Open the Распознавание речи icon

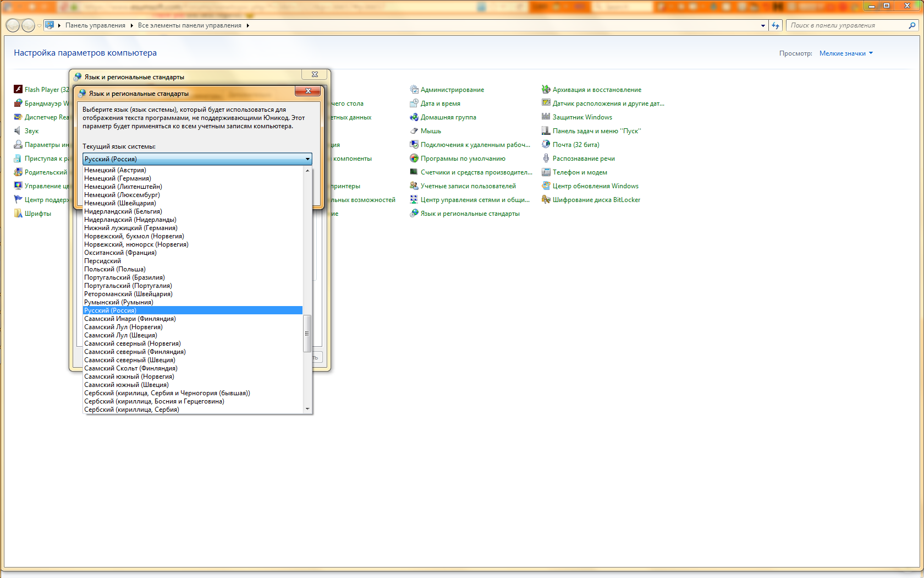pyautogui.click(x=546, y=158)
